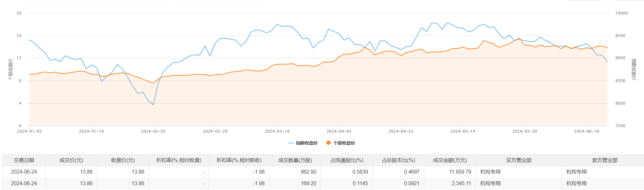Click the 169.20 volume cell
This screenshot has height=190, width=644.
(x=308, y=184)
